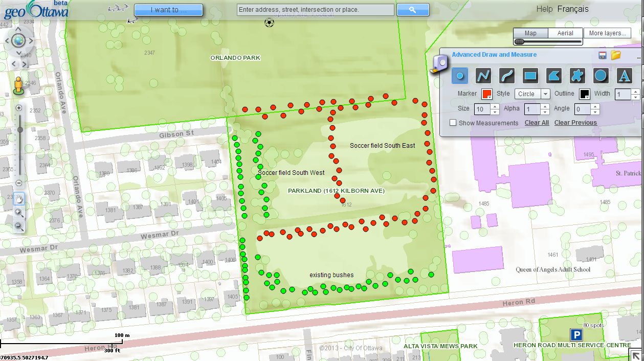Image resolution: width=644 pixels, height=361 pixels.
Task: Select the freehand polygon splat tool
Action: click(577, 76)
